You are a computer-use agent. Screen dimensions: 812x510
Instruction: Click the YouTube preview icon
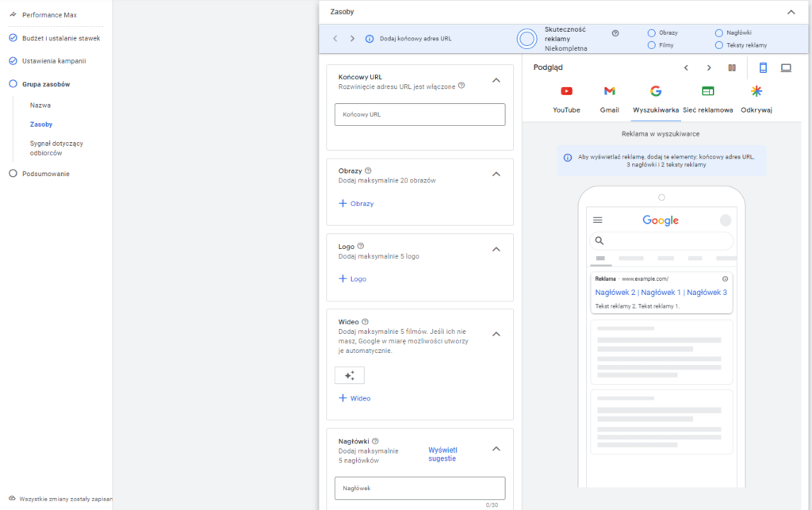566,91
